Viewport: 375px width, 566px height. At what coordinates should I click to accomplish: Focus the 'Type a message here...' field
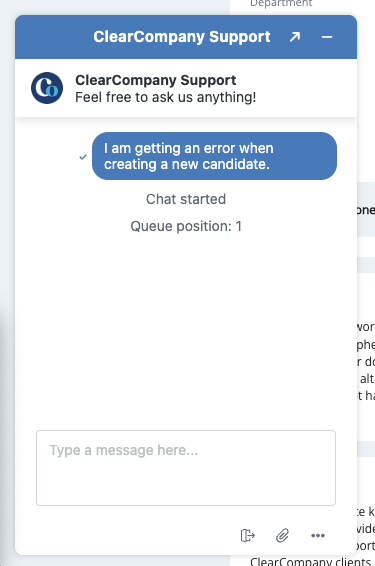pos(186,468)
